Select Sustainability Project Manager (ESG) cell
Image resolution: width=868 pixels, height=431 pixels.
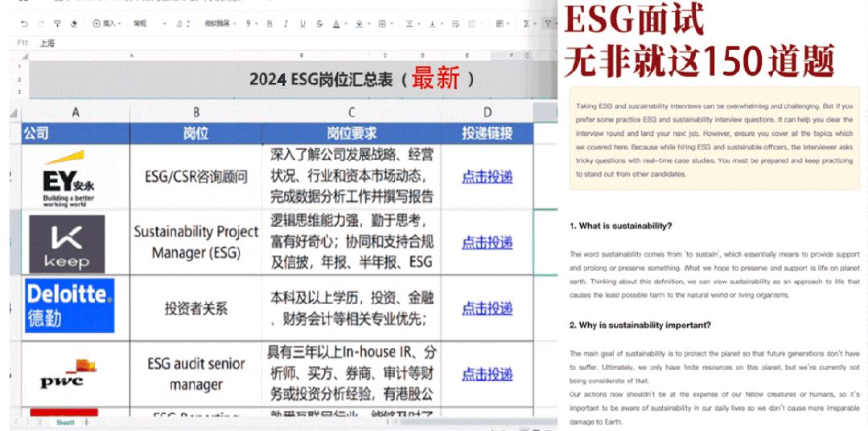[196, 242]
